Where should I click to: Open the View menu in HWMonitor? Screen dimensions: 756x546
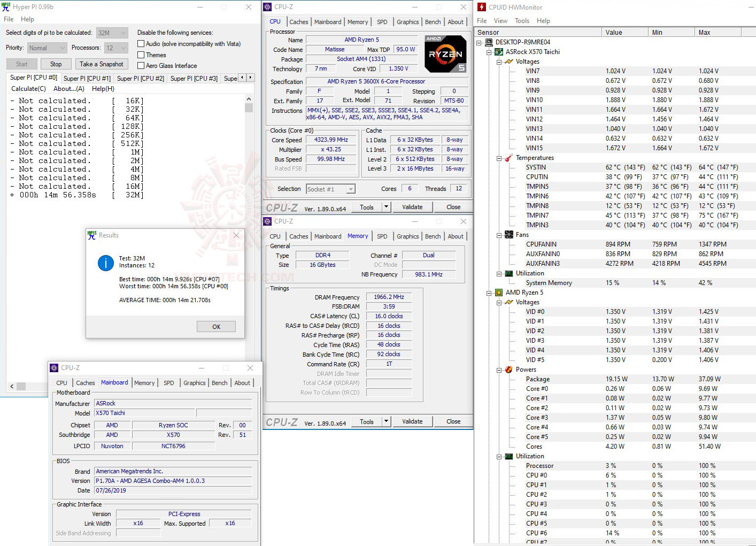[x=500, y=20]
